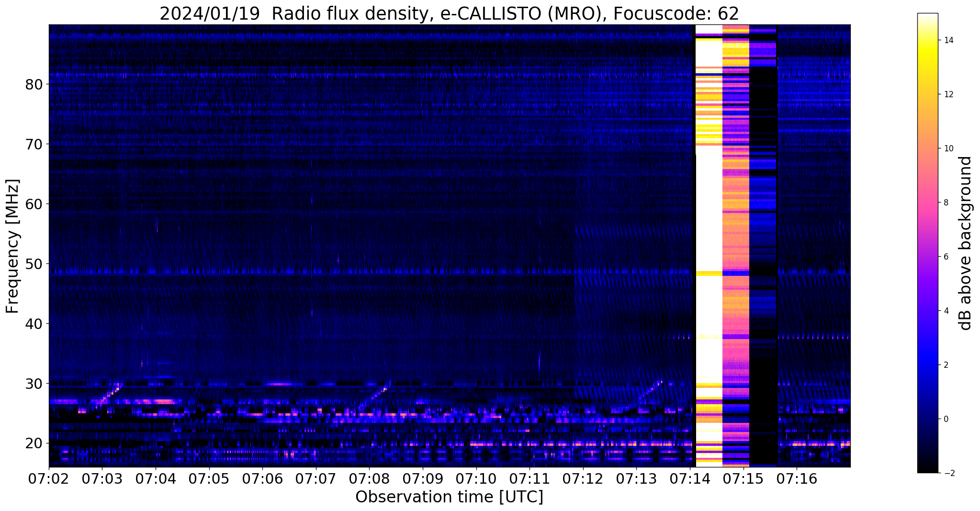This screenshot has height=511, width=980.
Task: Click the 30 MHz frequency tick label
Action: click(34, 384)
